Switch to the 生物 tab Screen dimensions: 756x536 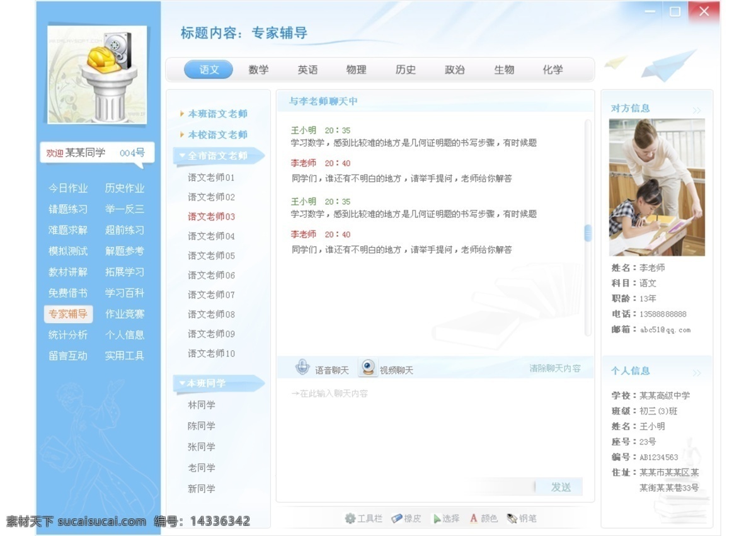point(504,70)
